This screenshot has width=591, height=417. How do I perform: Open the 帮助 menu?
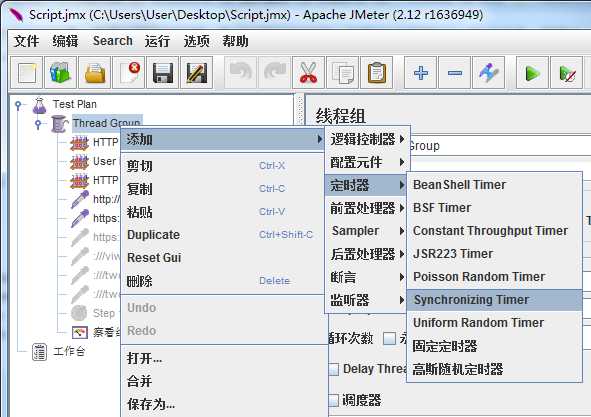click(235, 41)
